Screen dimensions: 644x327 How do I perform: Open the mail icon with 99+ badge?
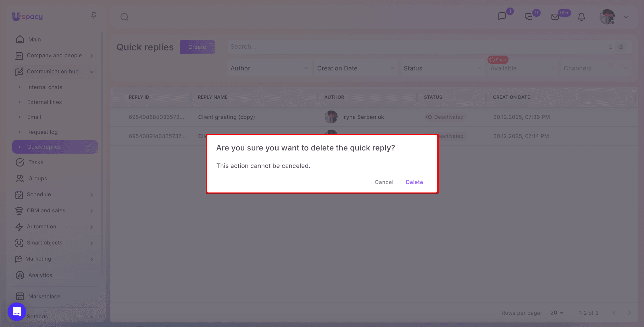[555, 17]
